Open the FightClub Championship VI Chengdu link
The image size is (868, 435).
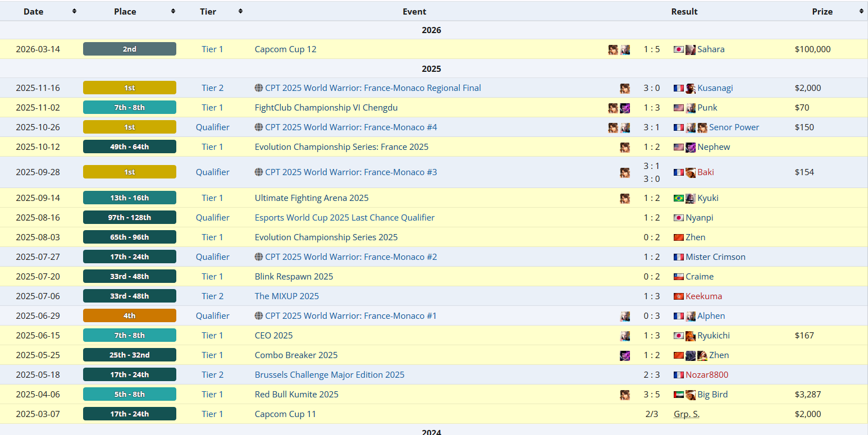pyautogui.click(x=326, y=108)
